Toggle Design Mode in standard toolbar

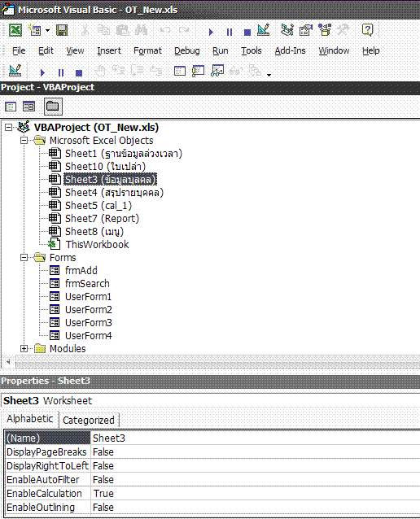pos(264,30)
